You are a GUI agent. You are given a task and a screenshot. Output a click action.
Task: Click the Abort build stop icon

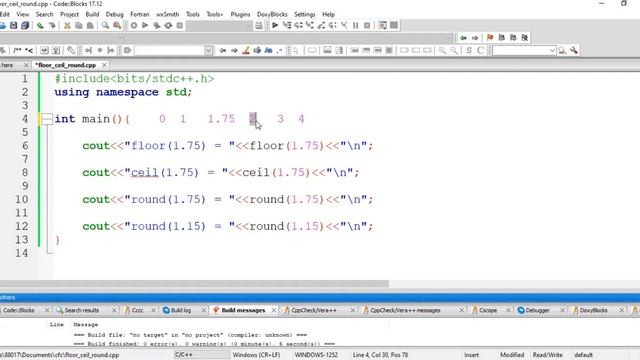pos(180,25)
